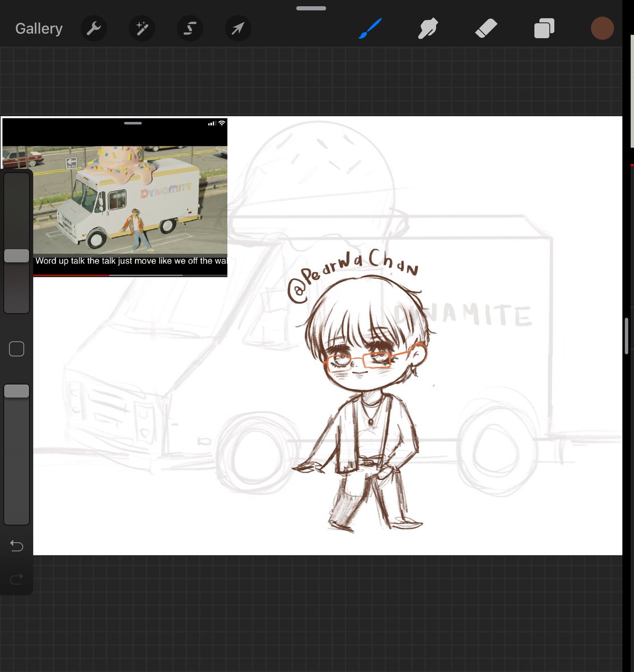
Task: Select the Selection S-shaped tool
Action: (x=189, y=29)
